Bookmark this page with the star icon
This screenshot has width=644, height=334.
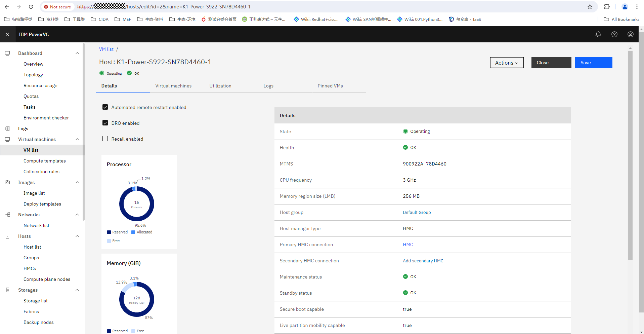click(590, 7)
